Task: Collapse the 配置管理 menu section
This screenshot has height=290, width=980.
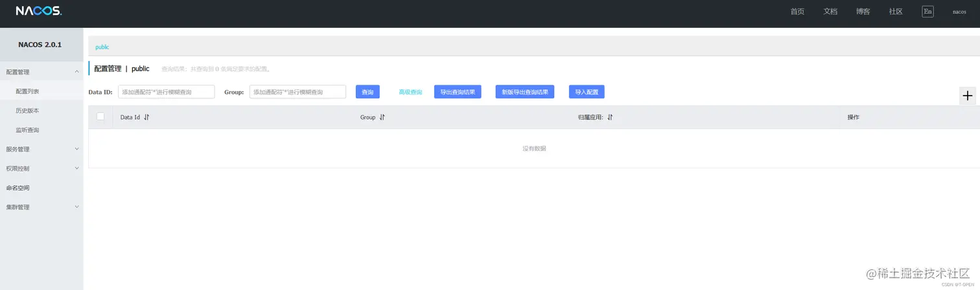Action: pyautogui.click(x=41, y=72)
